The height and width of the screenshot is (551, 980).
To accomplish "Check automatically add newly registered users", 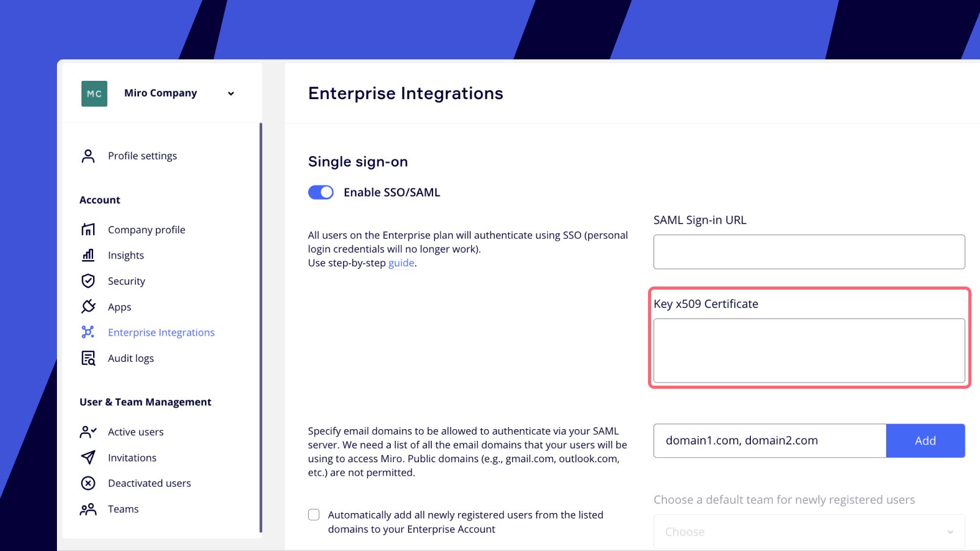I will (314, 514).
